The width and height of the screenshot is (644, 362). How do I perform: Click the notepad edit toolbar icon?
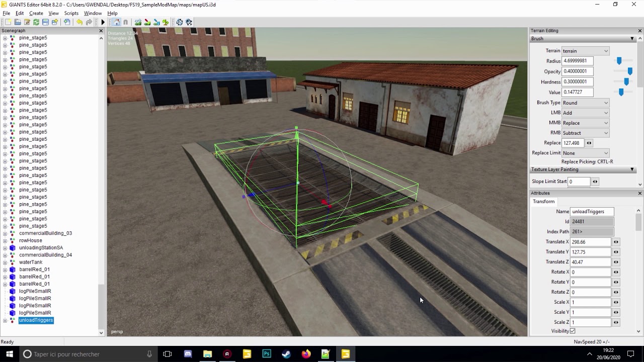(27, 22)
